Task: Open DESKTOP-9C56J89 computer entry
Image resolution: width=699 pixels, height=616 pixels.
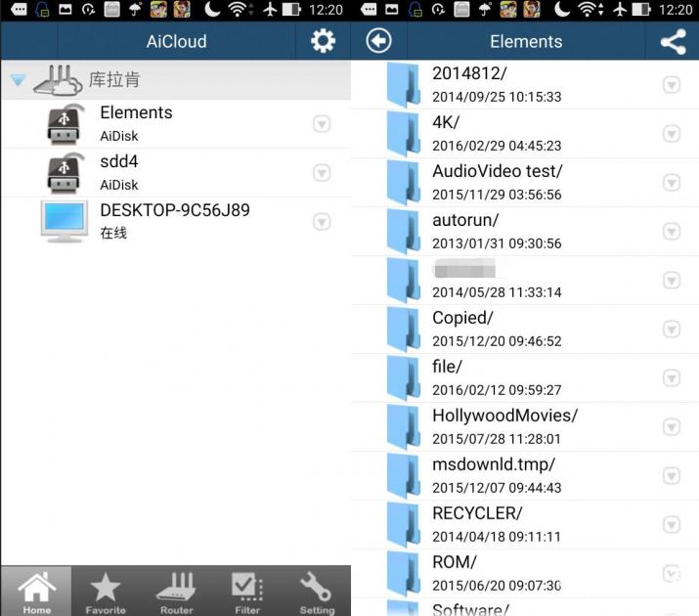Action: coord(176,222)
